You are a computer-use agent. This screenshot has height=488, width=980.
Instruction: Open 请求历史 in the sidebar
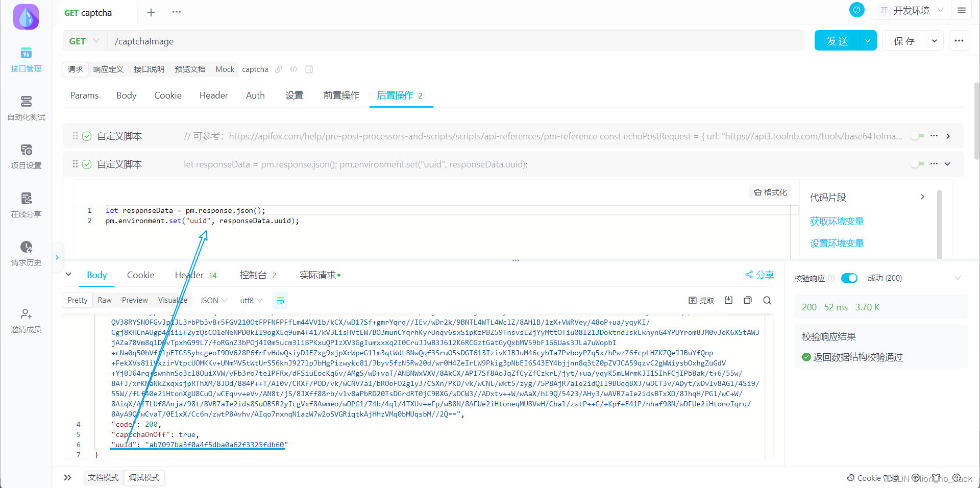[x=26, y=254]
